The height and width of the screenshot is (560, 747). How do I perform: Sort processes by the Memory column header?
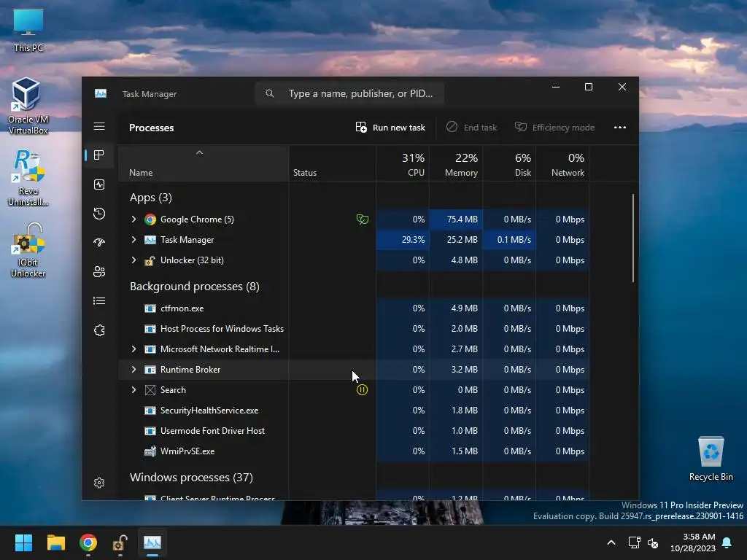coord(456,164)
